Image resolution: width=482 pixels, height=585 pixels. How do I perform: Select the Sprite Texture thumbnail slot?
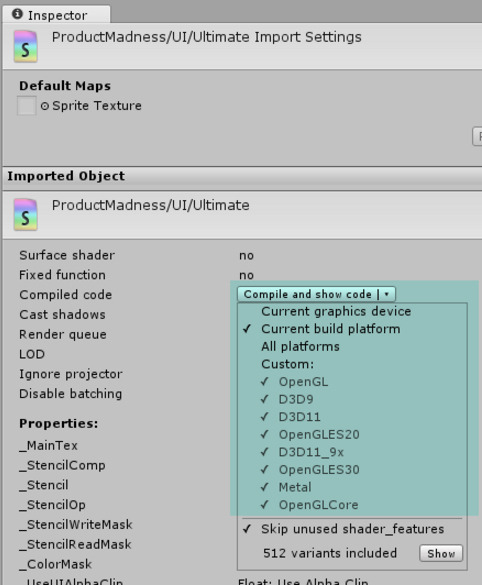tap(26, 106)
